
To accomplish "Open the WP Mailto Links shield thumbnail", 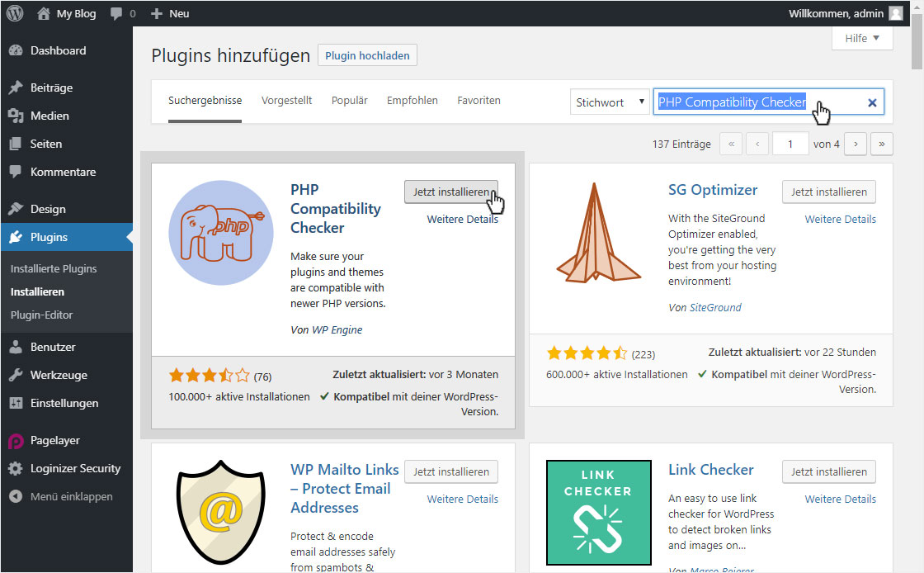I will coord(221,512).
